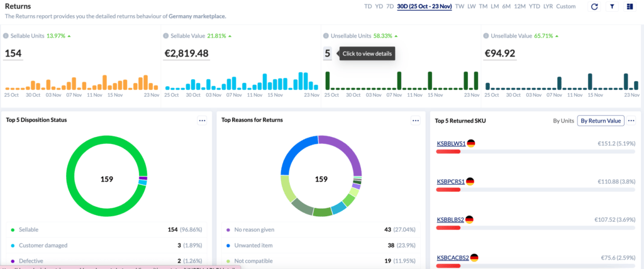Click KSBPCRS1 value €110.88 (3.8%)
This screenshot has height=269, width=644.
[616, 182]
